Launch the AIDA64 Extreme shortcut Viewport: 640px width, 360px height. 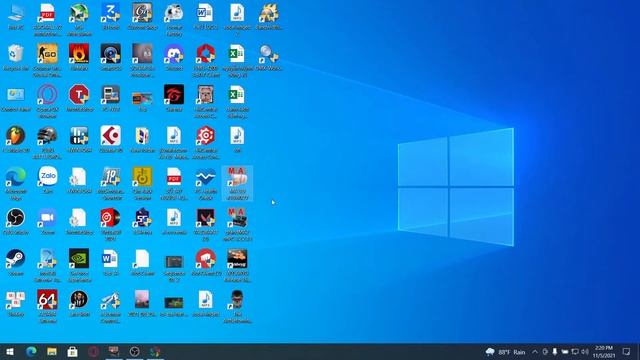point(47,306)
